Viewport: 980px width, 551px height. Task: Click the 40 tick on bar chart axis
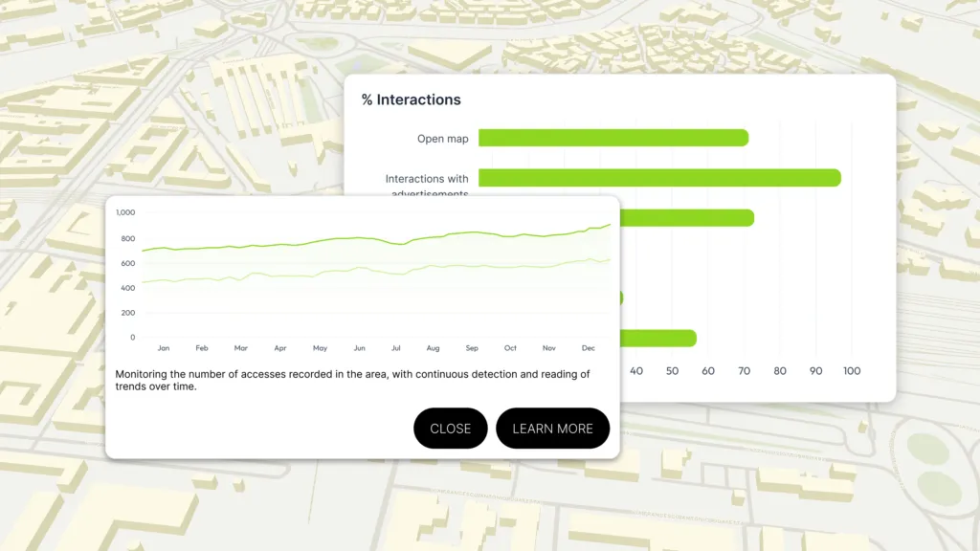pos(636,371)
